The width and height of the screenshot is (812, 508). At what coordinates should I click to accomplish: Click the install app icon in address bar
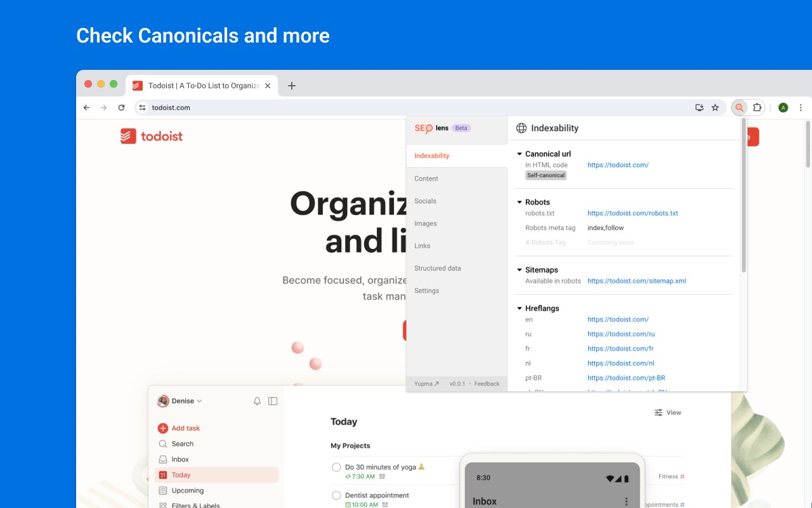tap(699, 108)
